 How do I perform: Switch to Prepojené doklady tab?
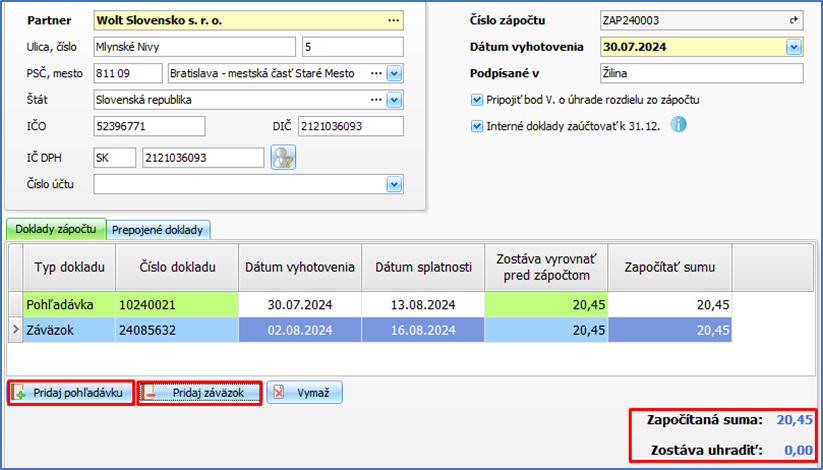[157, 230]
